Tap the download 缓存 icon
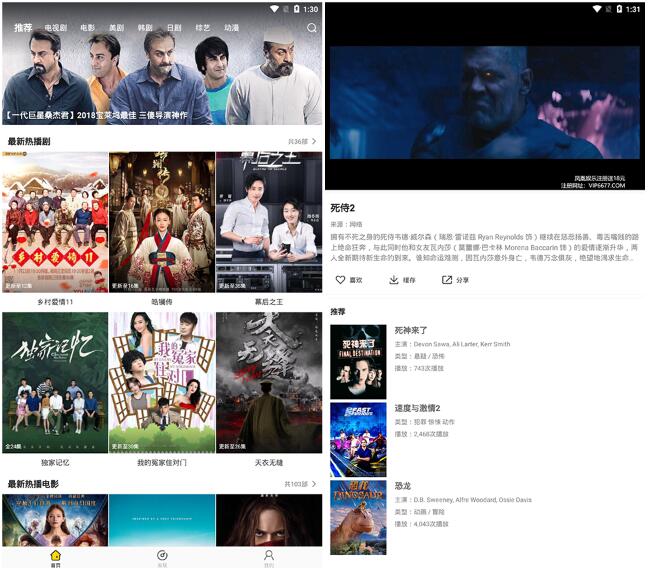 (394, 280)
